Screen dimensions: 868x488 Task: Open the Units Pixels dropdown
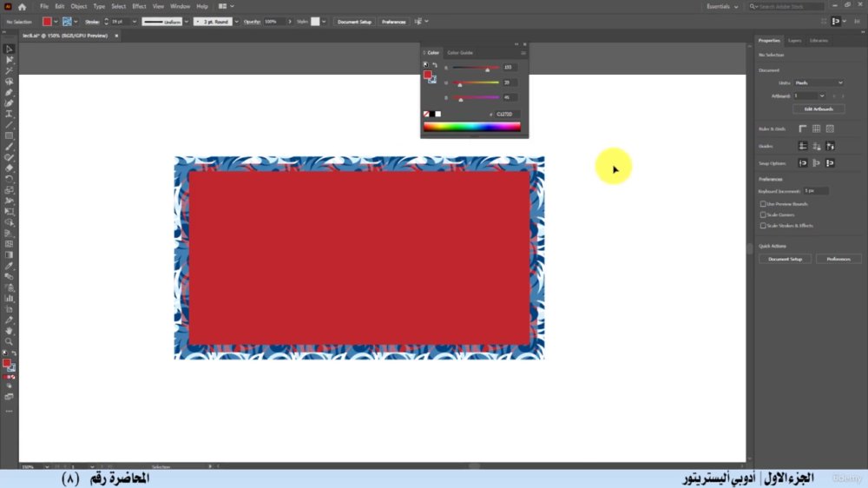click(x=819, y=83)
